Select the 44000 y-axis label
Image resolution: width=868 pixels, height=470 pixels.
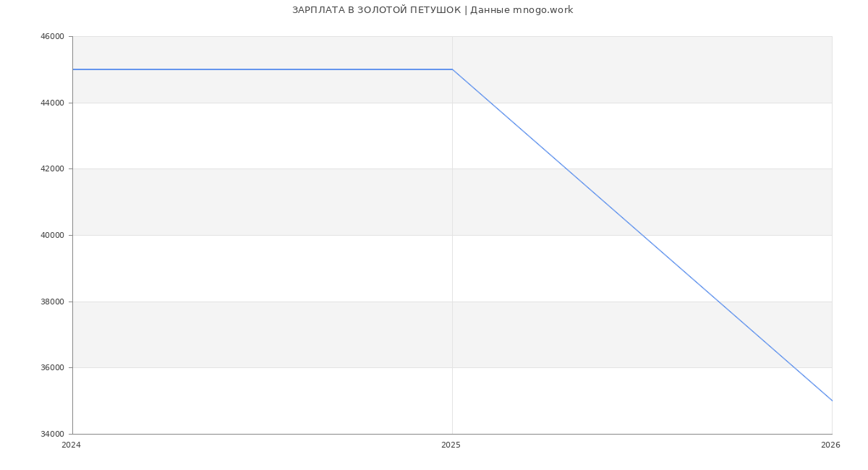pos(53,103)
